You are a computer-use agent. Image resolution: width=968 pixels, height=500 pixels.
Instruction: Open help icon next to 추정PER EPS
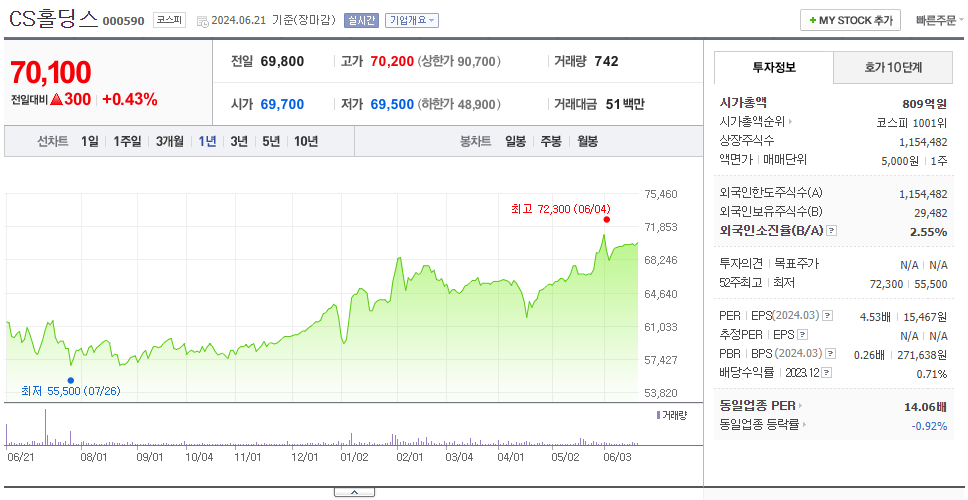(802, 335)
